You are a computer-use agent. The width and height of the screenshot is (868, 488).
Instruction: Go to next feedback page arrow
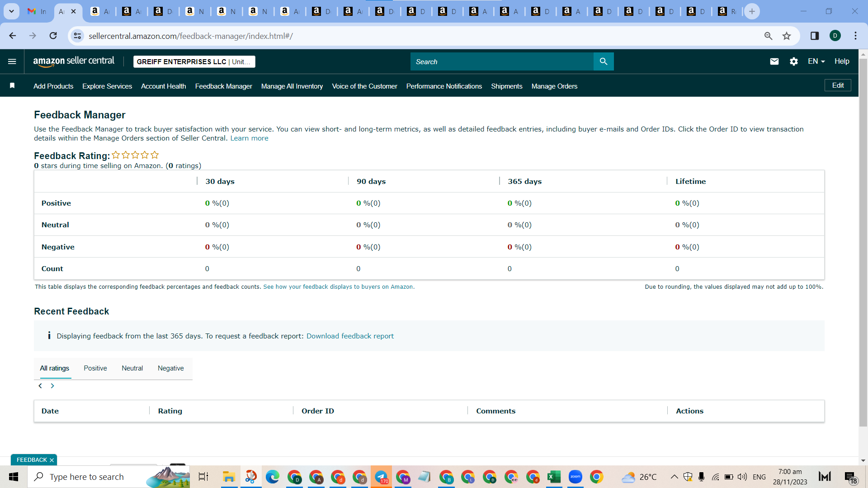52,386
